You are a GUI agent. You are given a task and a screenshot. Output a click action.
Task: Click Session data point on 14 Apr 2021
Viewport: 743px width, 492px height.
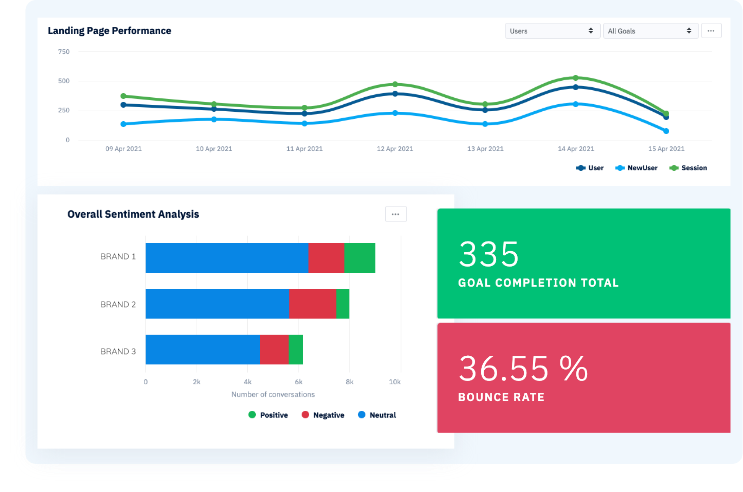(x=575, y=77)
